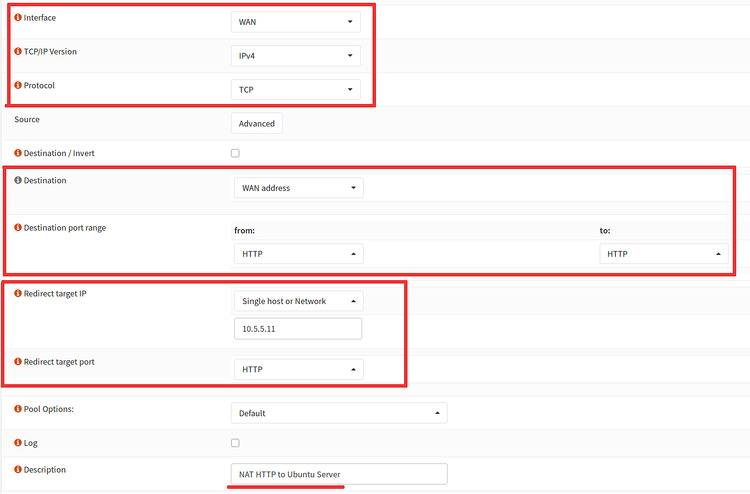
Task: Expand the Pool Options Default dropdown
Action: 339,413
